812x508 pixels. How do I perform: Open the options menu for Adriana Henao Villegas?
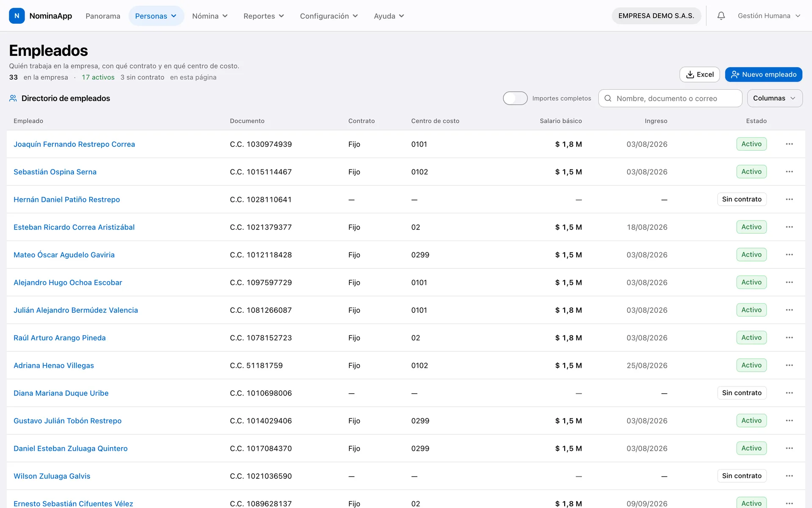pos(789,365)
